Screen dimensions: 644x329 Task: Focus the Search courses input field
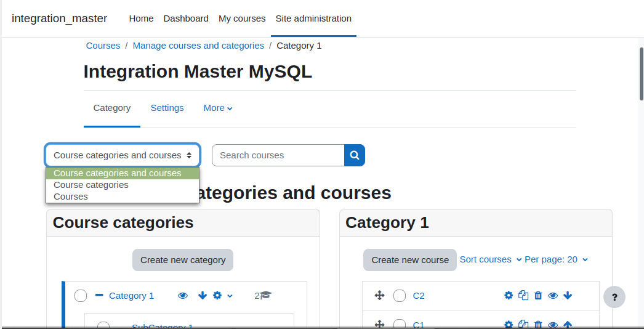pyautogui.click(x=278, y=155)
